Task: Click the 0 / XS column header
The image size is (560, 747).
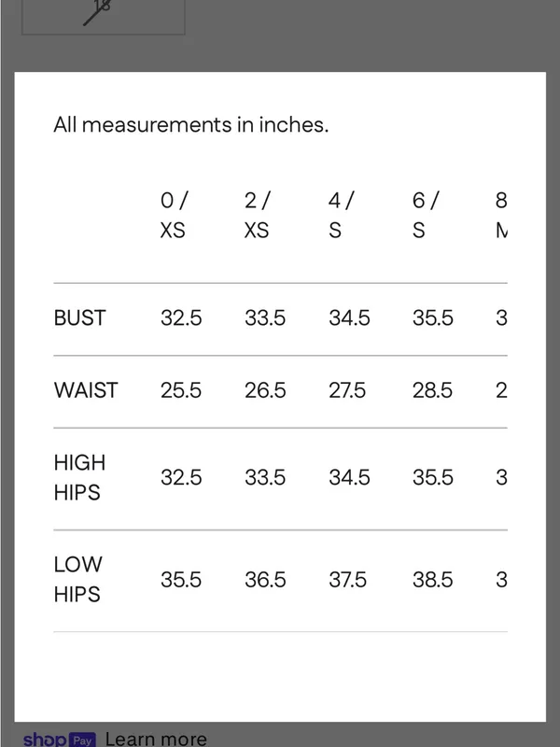Action: point(175,216)
